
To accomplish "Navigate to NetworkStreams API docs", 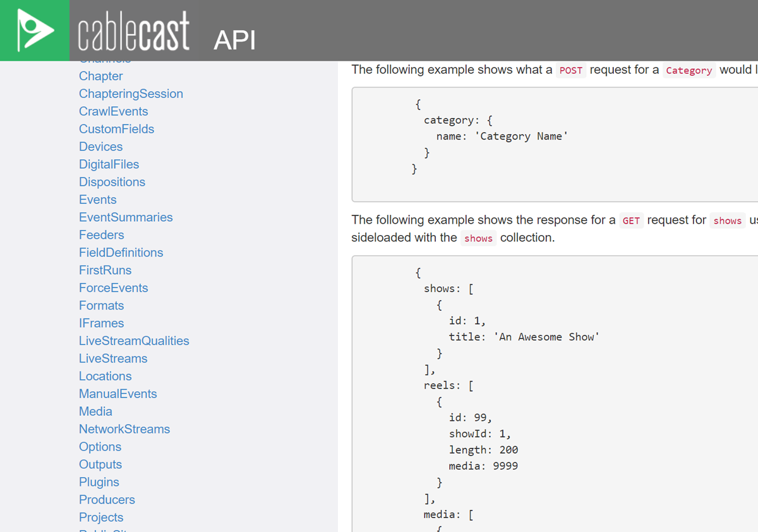I will tap(124, 429).
